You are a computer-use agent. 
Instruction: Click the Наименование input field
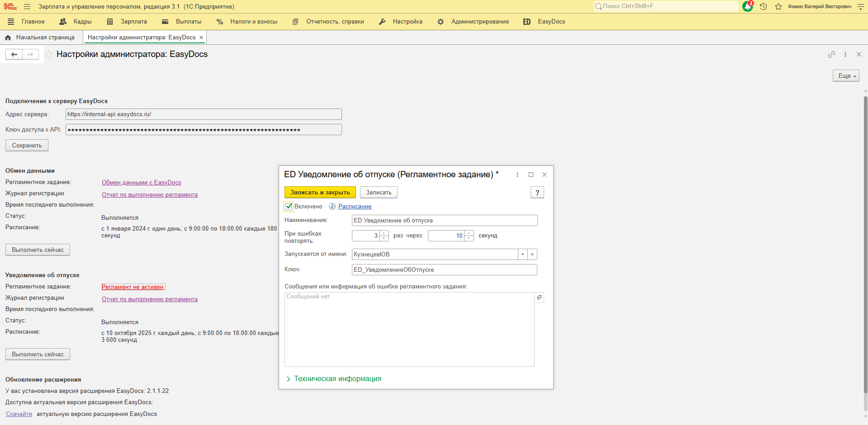(x=444, y=221)
